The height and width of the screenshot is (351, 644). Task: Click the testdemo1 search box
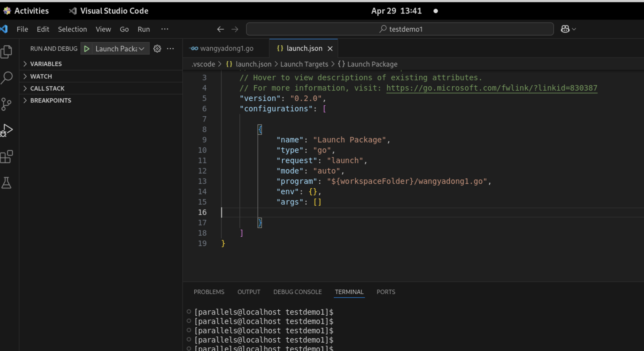(400, 29)
